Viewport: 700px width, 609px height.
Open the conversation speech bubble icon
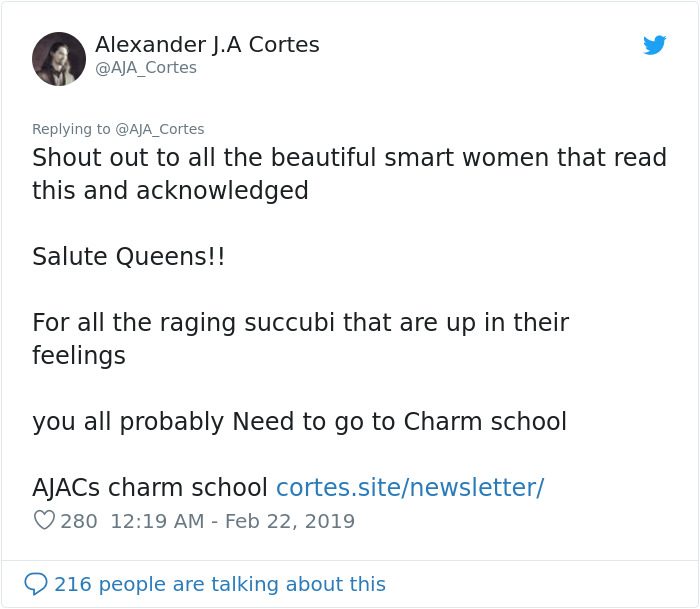[36, 584]
